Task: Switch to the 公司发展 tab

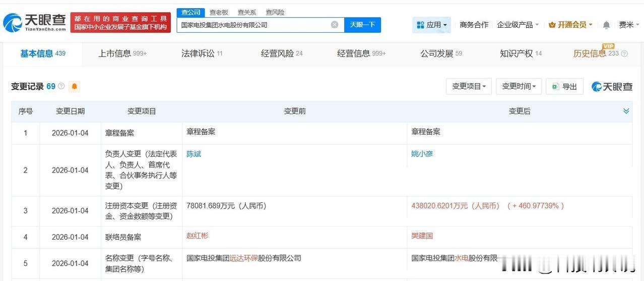Action: click(441, 53)
